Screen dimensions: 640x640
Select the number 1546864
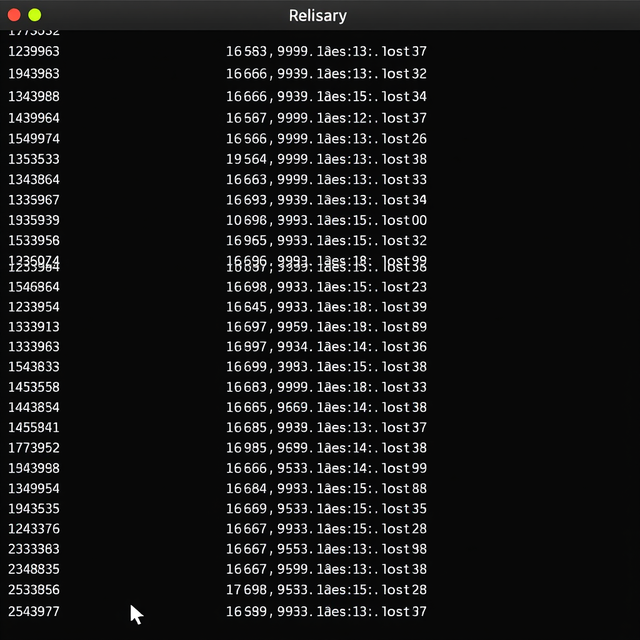(x=34, y=287)
